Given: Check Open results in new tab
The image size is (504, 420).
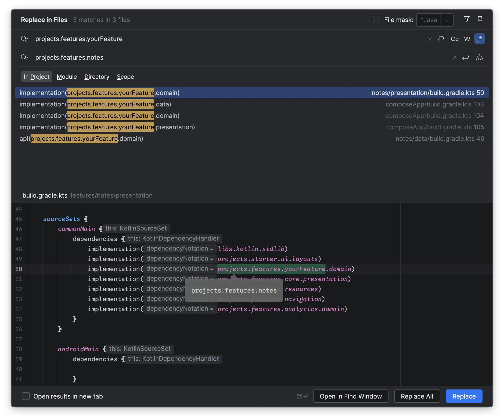Looking at the screenshot, I should pyautogui.click(x=26, y=396).
